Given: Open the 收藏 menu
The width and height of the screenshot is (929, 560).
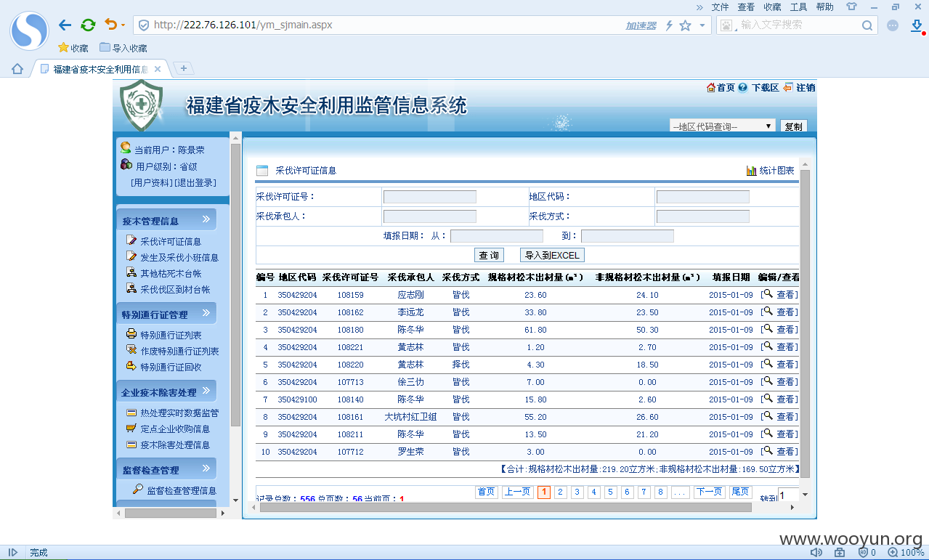Looking at the screenshot, I should click(x=772, y=7).
